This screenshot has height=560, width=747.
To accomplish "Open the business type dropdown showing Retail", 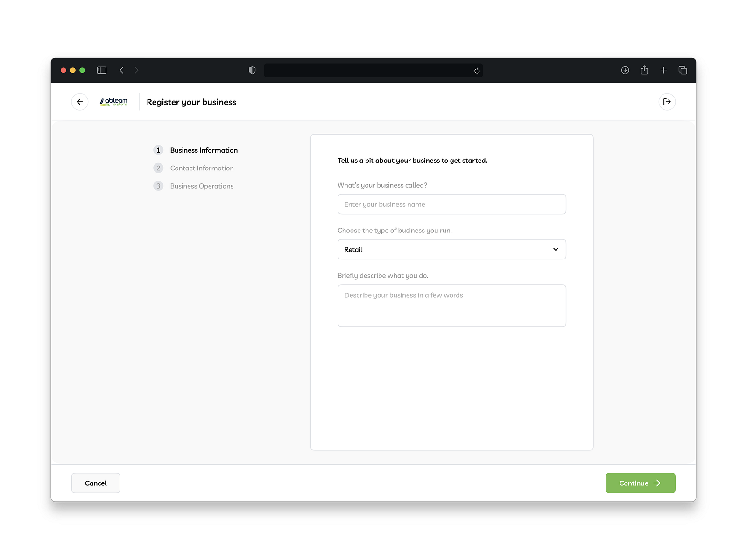I will (x=451, y=249).
